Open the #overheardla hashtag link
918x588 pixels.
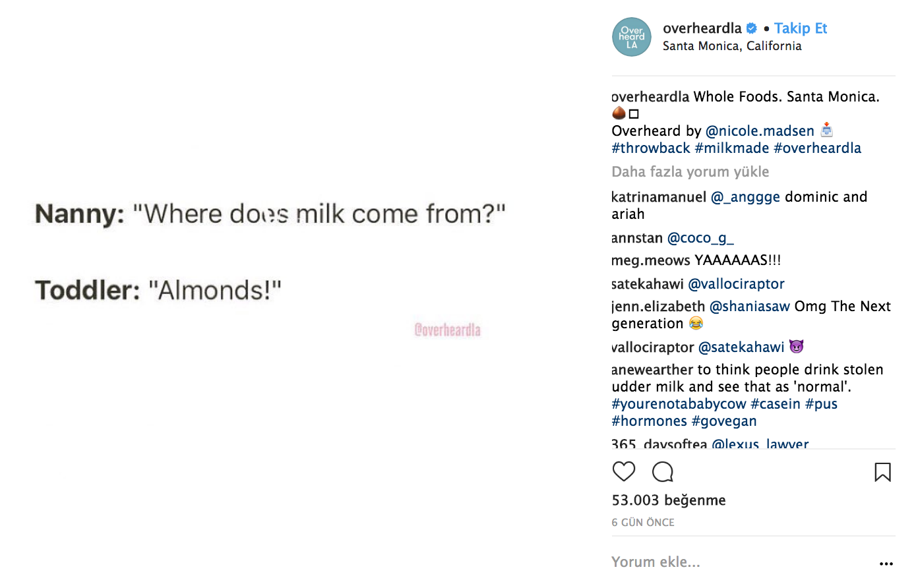click(817, 148)
